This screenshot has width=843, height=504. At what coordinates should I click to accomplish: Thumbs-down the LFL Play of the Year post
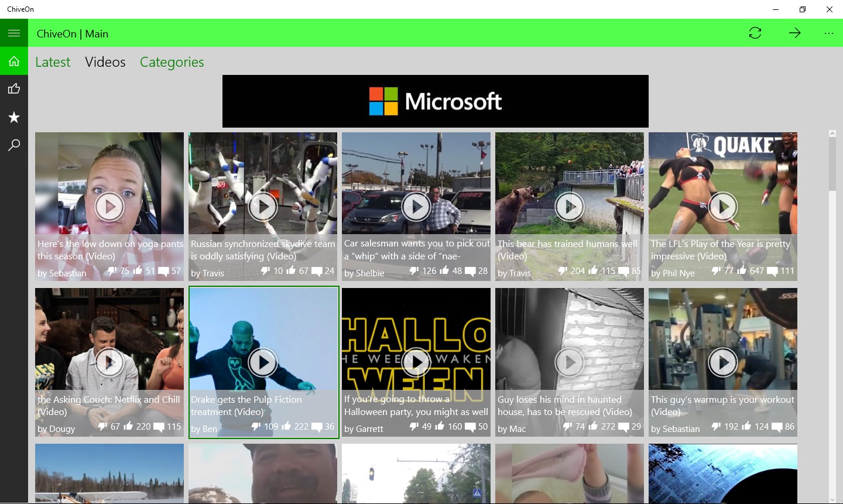click(x=716, y=270)
